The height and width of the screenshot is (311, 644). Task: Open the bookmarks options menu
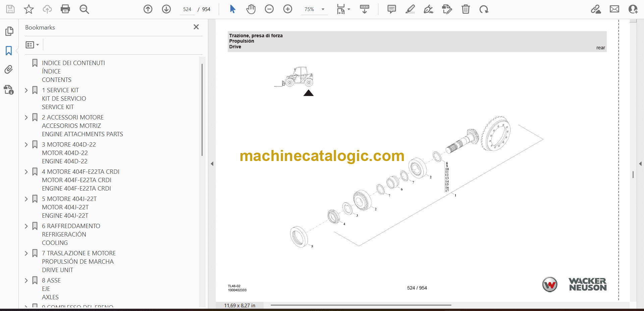(x=32, y=45)
